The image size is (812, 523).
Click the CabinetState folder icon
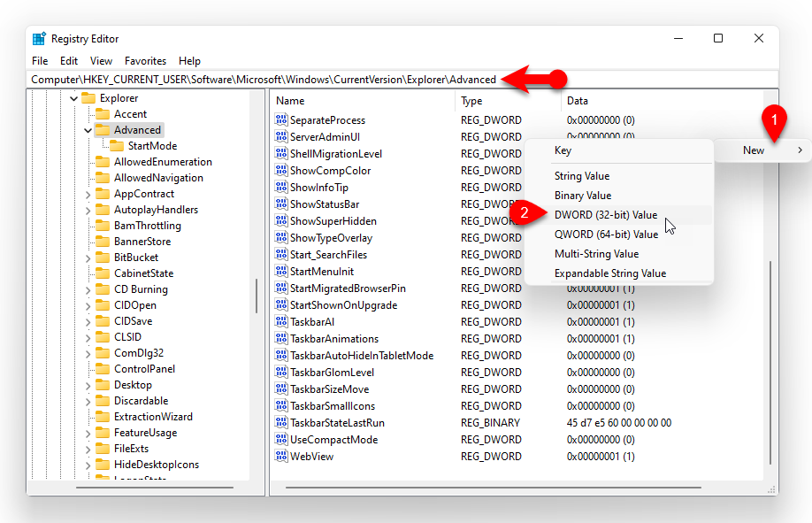103,273
